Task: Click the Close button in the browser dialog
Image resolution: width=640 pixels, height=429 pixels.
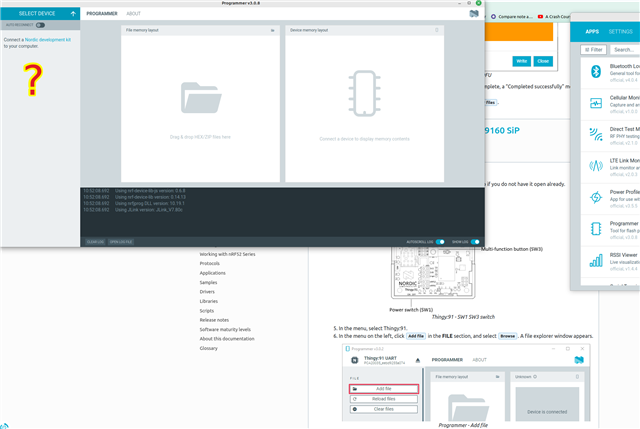Action: click(543, 61)
